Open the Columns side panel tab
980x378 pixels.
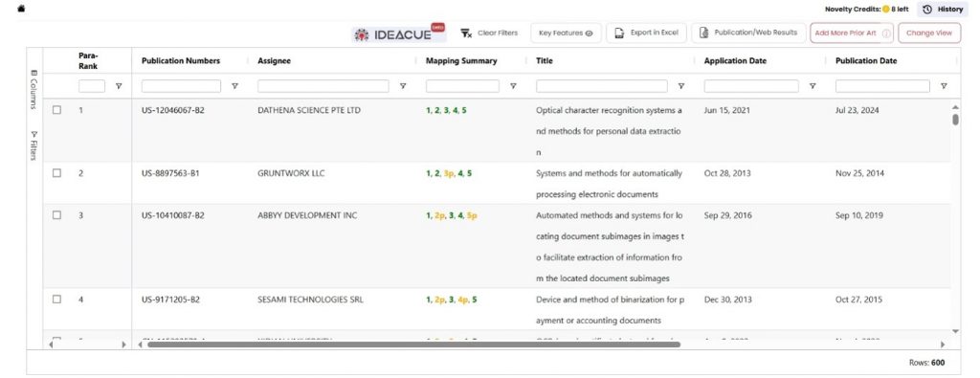click(33, 89)
